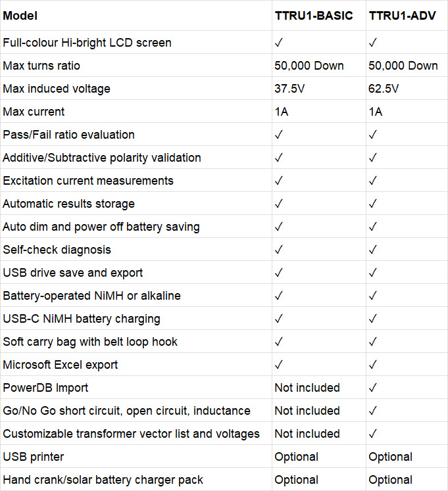
Task: Click the Model header cell
Action: coord(20,15)
